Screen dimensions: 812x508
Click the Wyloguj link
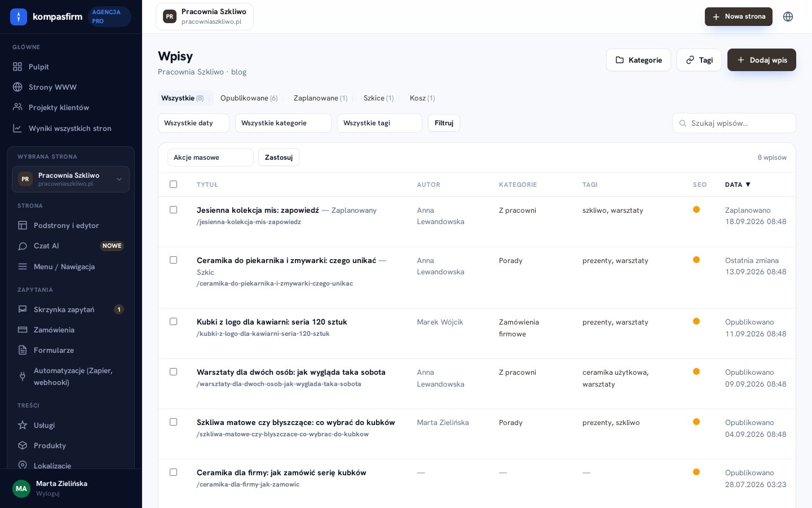[48, 493]
